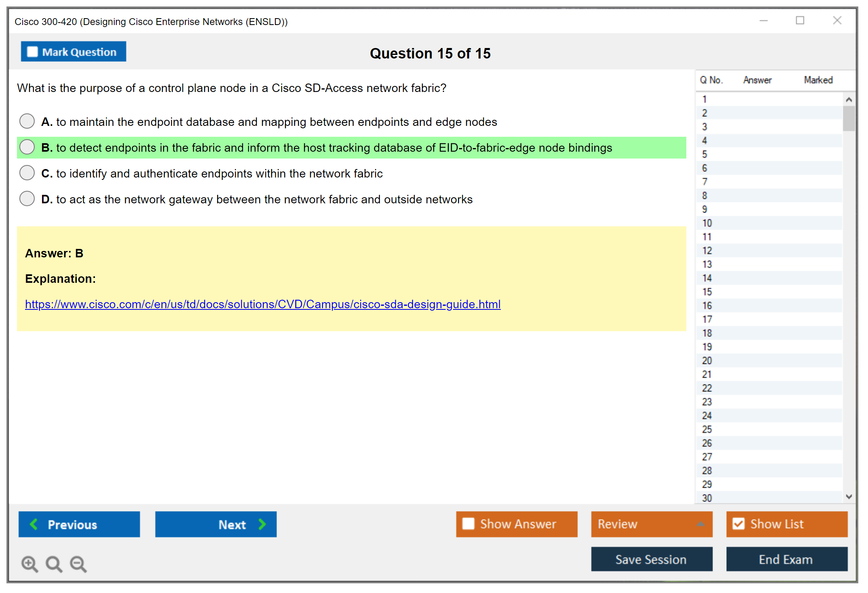Click the right chevron on Next button
868x593 pixels.
click(x=262, y=524)
